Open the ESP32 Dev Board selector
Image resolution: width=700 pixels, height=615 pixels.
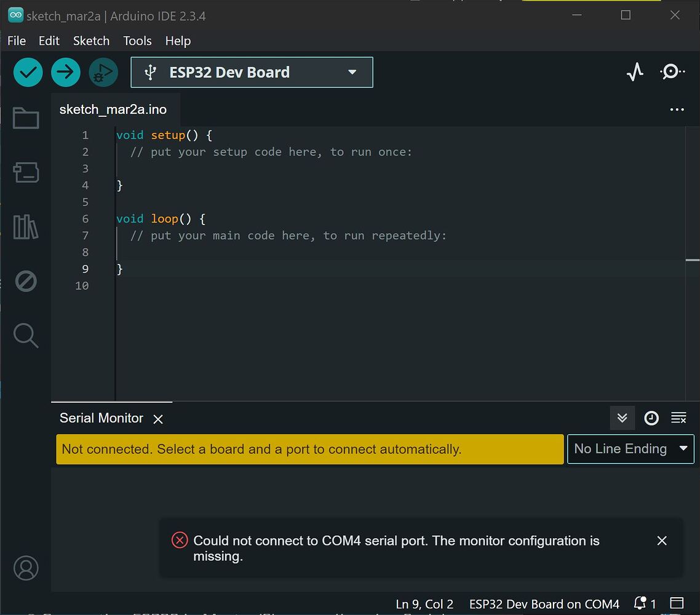[x=252, y=72]
